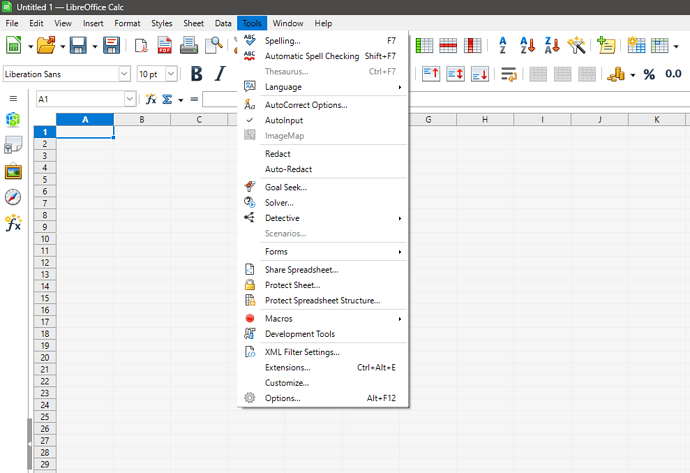Viewport: 690px width, 473px height.
Task: Open the Data menu
Action: click(223, 23)
